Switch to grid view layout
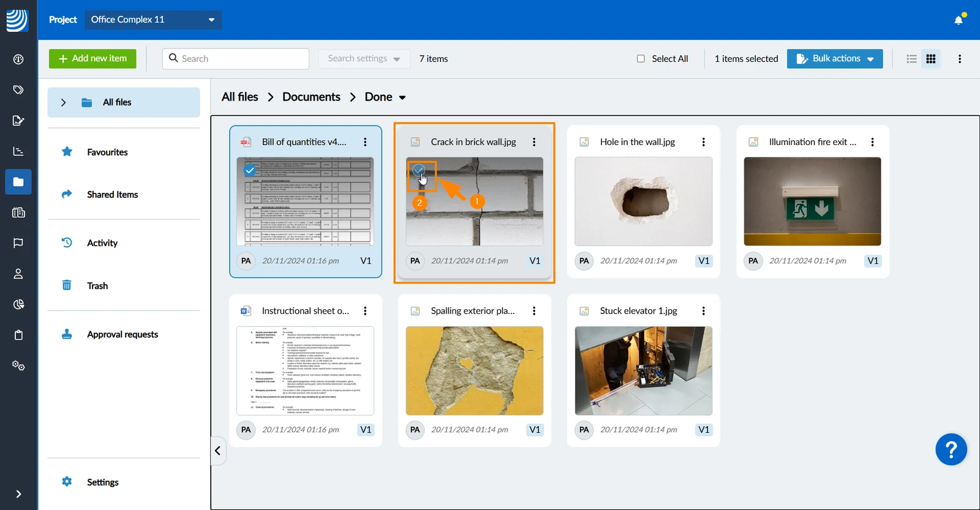This screenshot has height=510, width=980. coord(931,59)
